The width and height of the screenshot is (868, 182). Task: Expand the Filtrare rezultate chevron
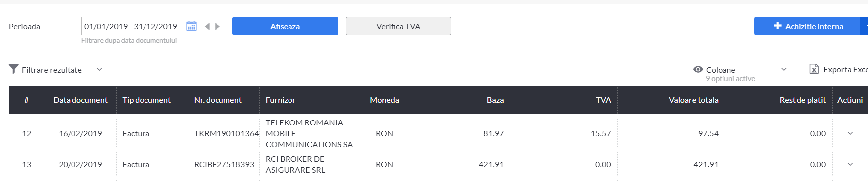99,69
